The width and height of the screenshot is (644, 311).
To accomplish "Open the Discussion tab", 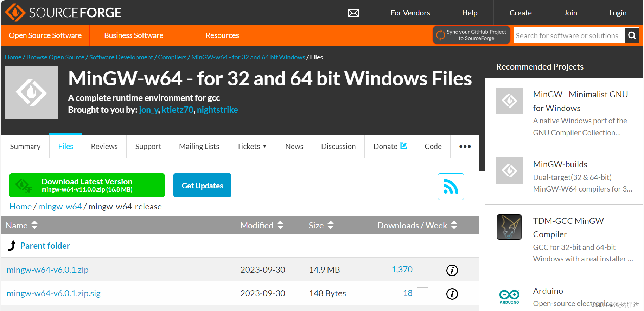I will [338, 147].
